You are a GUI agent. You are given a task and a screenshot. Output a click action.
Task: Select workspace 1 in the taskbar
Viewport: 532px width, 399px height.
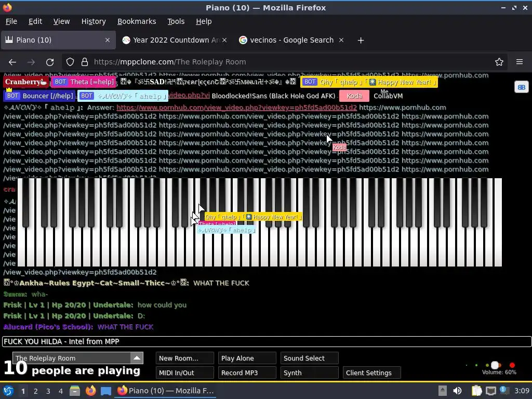pos(23,391)
